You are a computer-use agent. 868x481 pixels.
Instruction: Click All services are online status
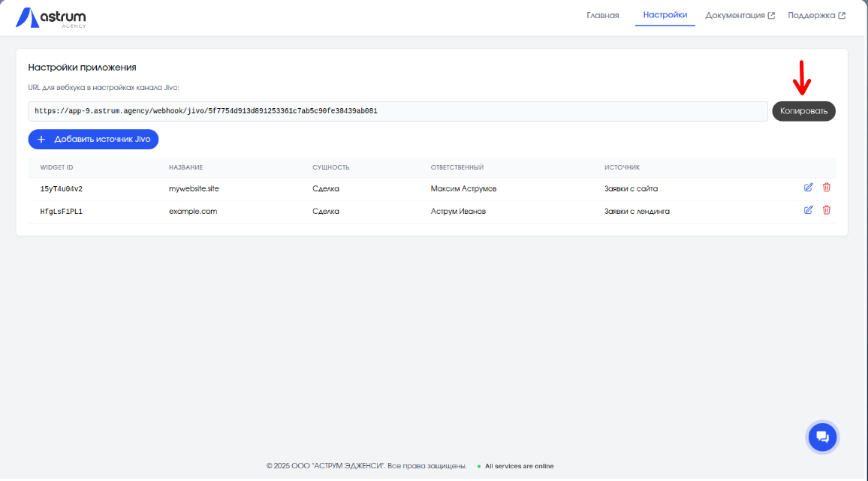[x=520, y=466]
